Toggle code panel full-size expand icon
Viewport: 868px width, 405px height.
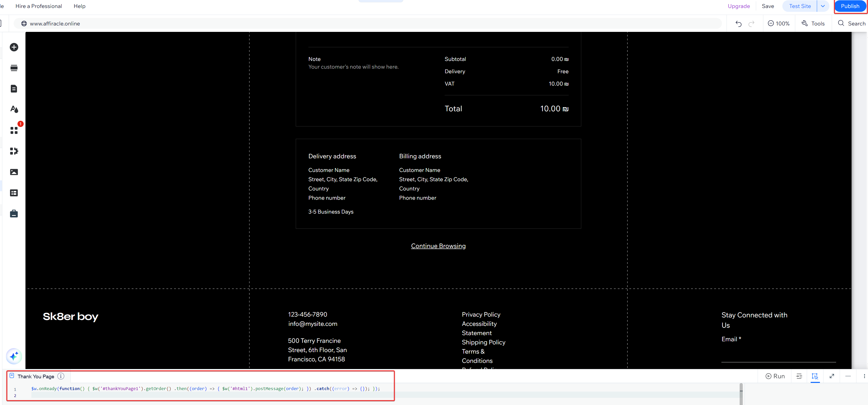832,376
